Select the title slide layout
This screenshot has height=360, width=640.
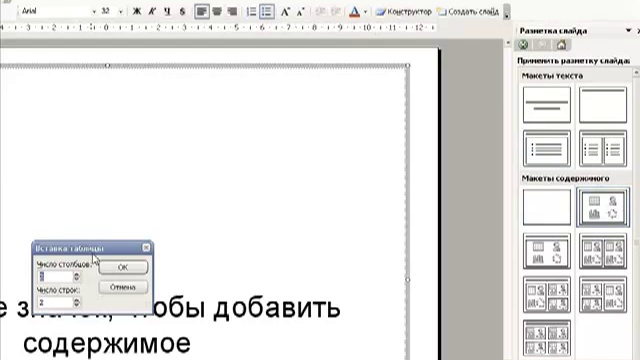[547, 104]
